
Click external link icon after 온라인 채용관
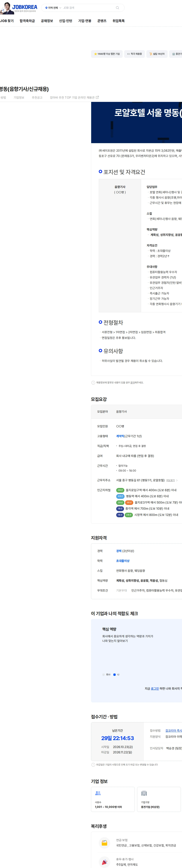click(97, 97)
